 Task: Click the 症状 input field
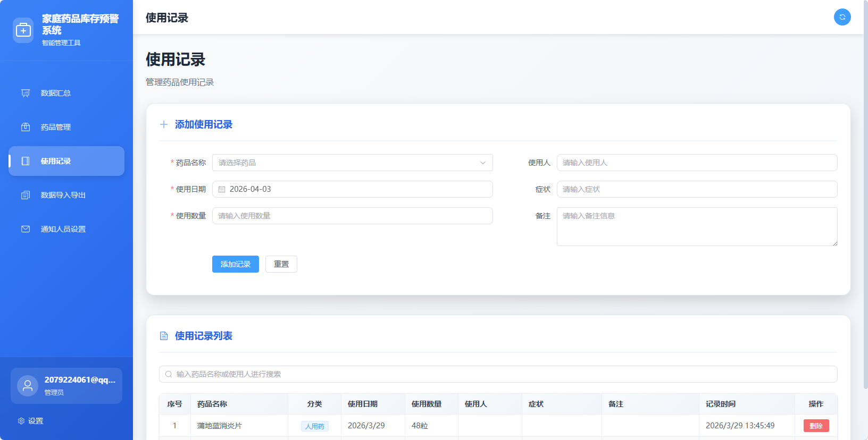(697, 189)
